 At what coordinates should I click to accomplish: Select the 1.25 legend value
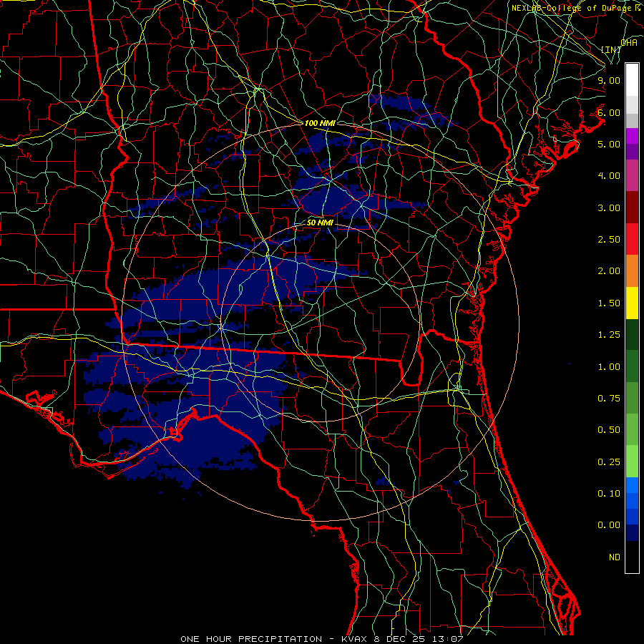click(609, 335)
